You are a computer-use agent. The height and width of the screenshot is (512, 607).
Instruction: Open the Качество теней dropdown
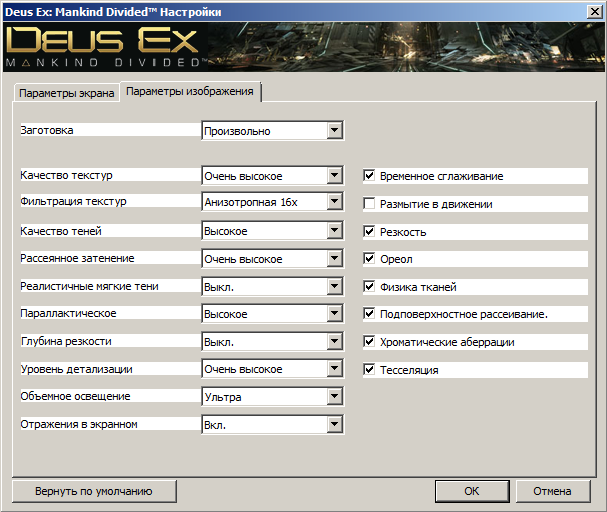click(273, 231)
